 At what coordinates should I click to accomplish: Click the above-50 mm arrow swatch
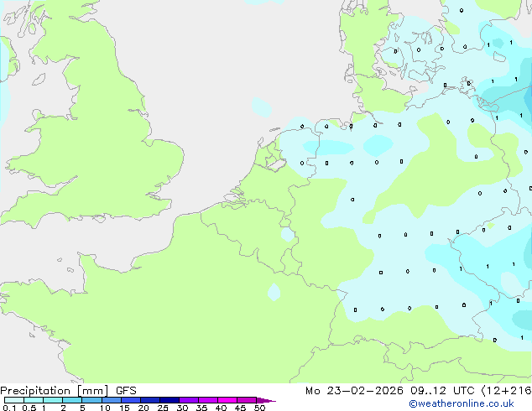(x=266, y=400)
